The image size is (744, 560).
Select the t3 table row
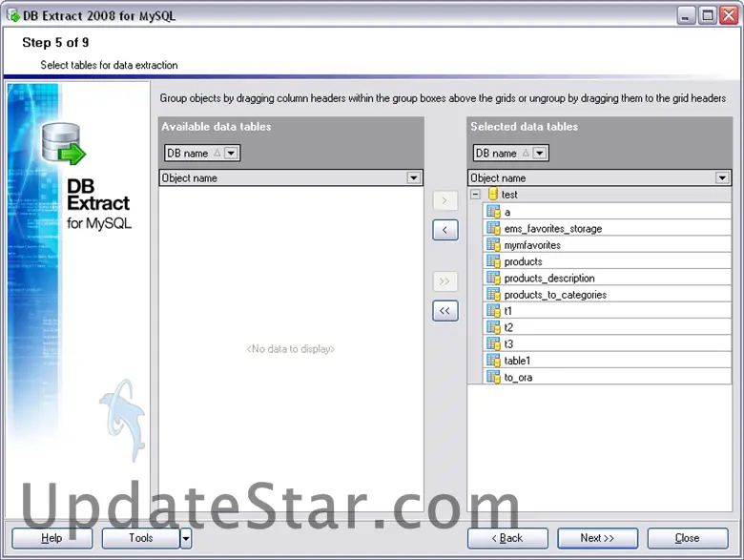tap(607, 344)
